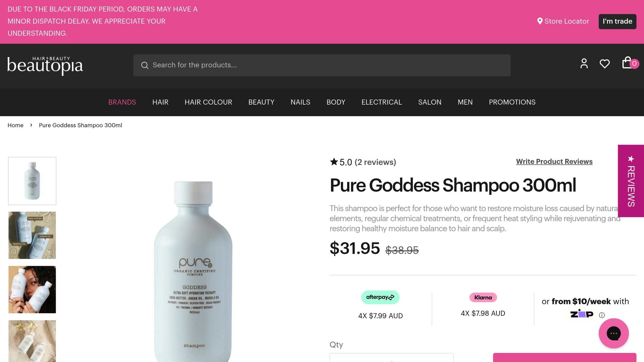Select thumbnail with woman holding bottles
The width and height of the screenshot is (644, 362).
(x=32, y=289)
